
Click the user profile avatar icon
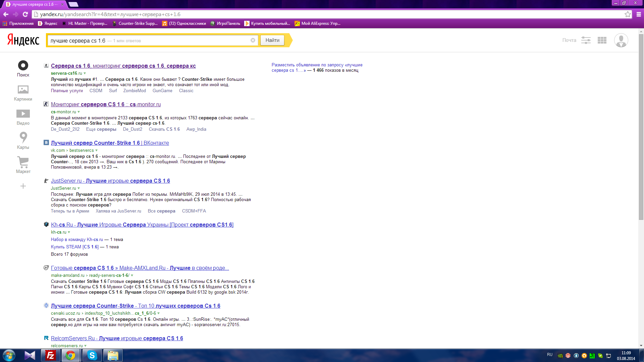pos(621,40)
